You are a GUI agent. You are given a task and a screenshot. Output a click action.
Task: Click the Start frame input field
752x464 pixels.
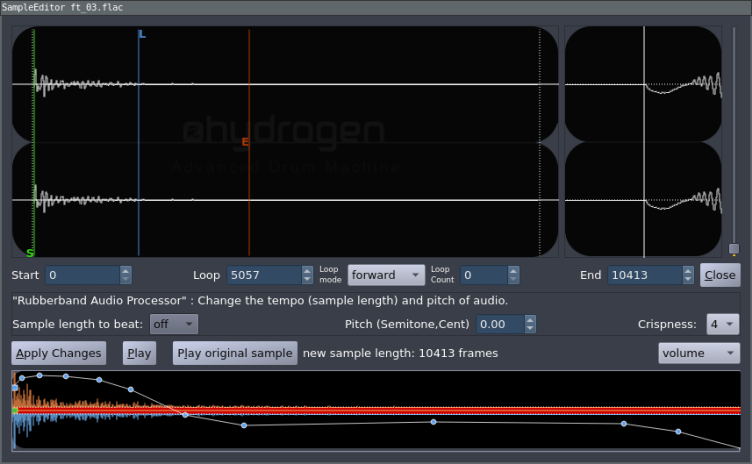pyautogui.click(x=82, y=275)
